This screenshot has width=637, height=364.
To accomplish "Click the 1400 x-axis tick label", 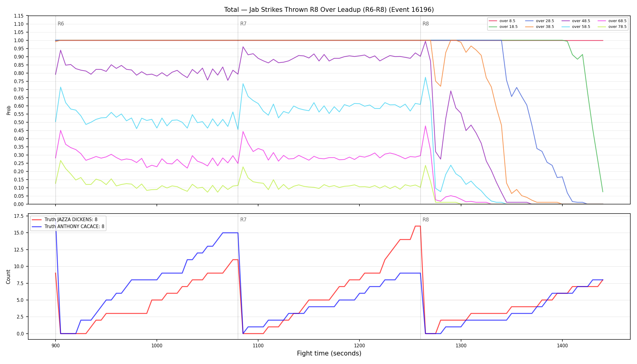I will (562, 345).
